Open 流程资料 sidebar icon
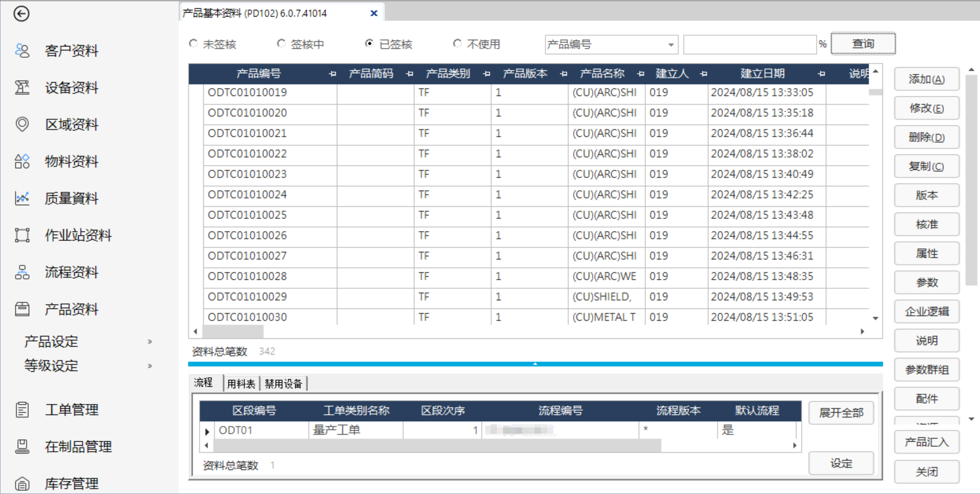The width and height of the screenshot is (980, 494). pos(22,272)
